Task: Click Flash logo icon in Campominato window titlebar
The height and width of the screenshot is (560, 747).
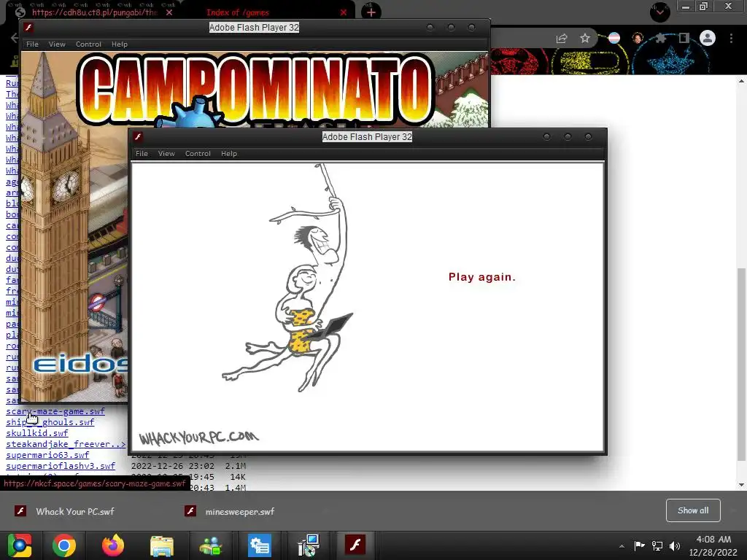Action: point(28,27)
